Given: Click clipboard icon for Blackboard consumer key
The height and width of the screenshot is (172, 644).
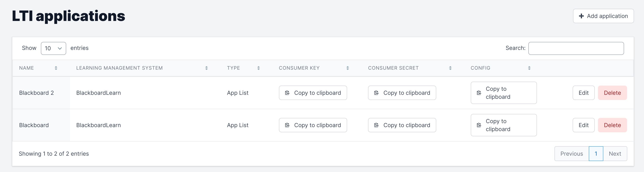Looking at the screenshot, I should tap(287, 125).
